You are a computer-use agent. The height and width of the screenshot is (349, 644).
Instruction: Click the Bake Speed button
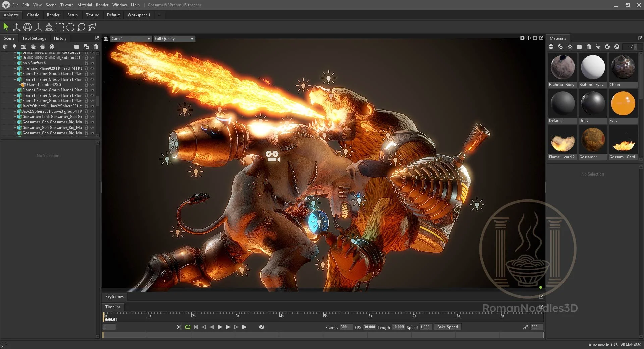pos(447,327)
